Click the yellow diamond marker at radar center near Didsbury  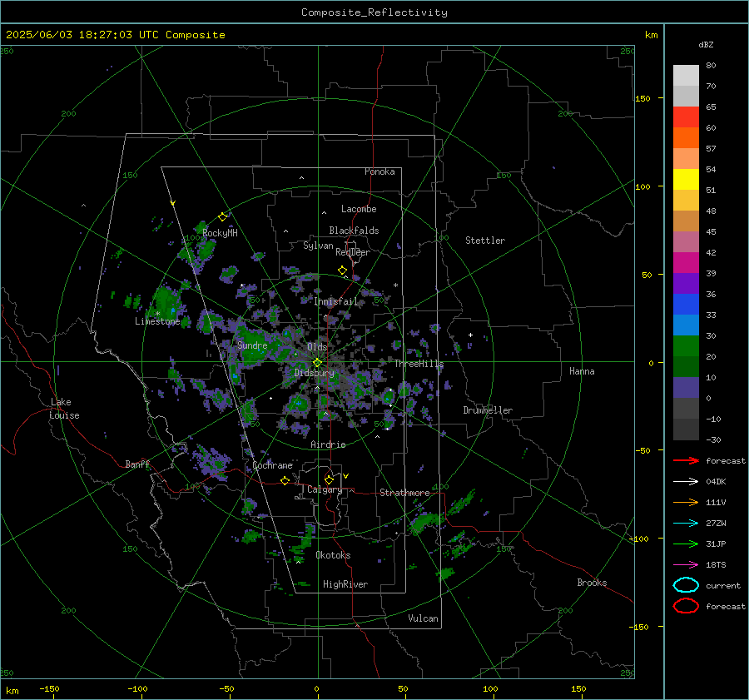pyautogui.click(x=317, y=363)
